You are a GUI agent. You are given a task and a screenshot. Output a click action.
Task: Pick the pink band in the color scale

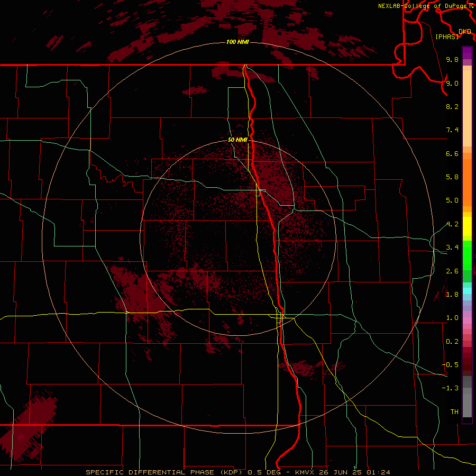click(467, 321)
